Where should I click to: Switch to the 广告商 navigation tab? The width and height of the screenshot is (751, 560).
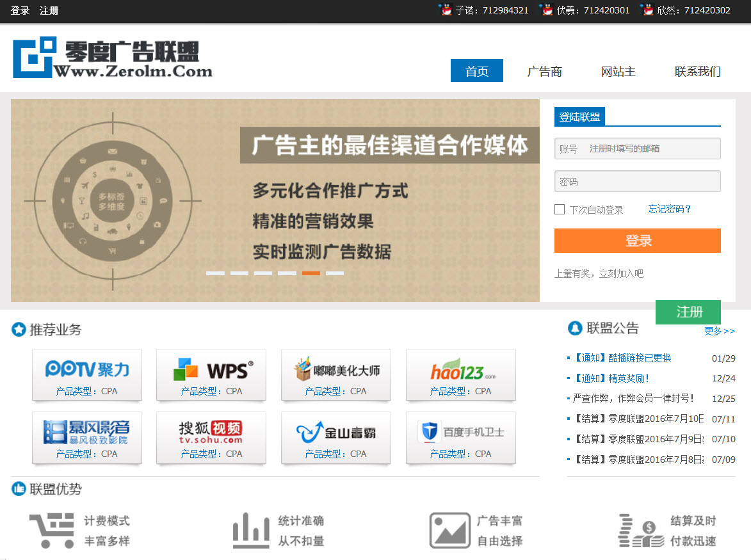[x=544, y=71]
